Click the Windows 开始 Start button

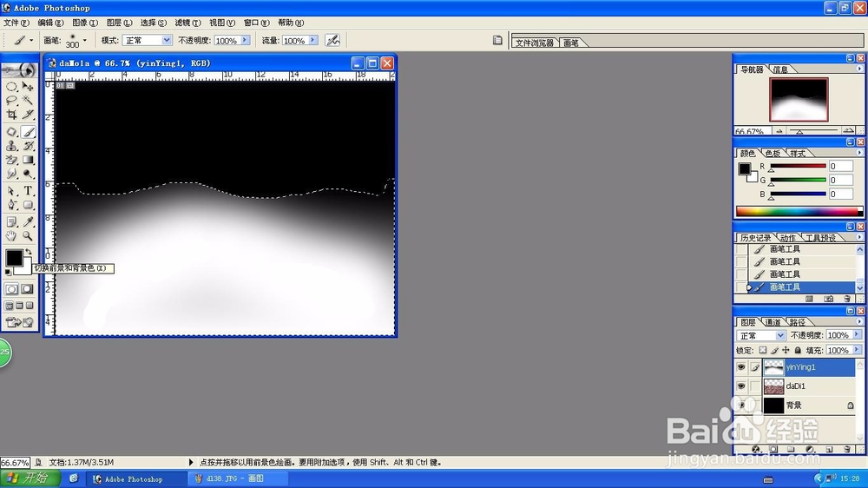pos(30,478)
